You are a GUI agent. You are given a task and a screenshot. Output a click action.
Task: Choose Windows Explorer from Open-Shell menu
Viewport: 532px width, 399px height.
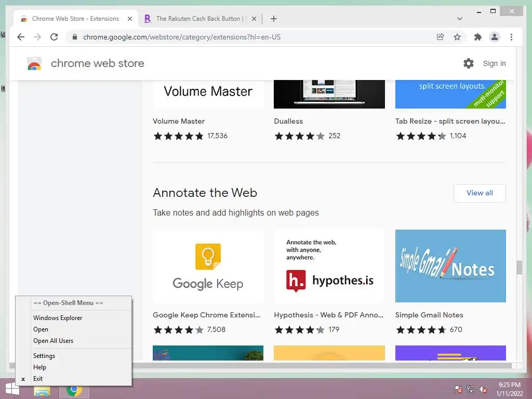[74, 318]
